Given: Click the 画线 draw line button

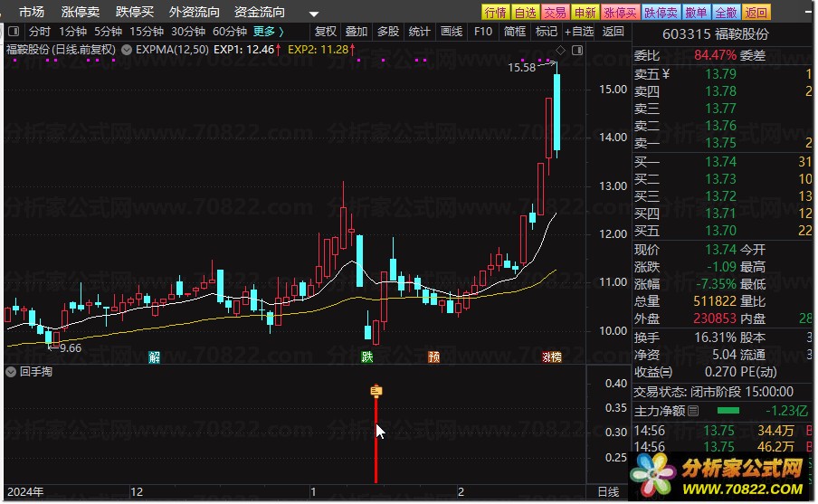Looking at the screenshot, I should pos(452,32).
